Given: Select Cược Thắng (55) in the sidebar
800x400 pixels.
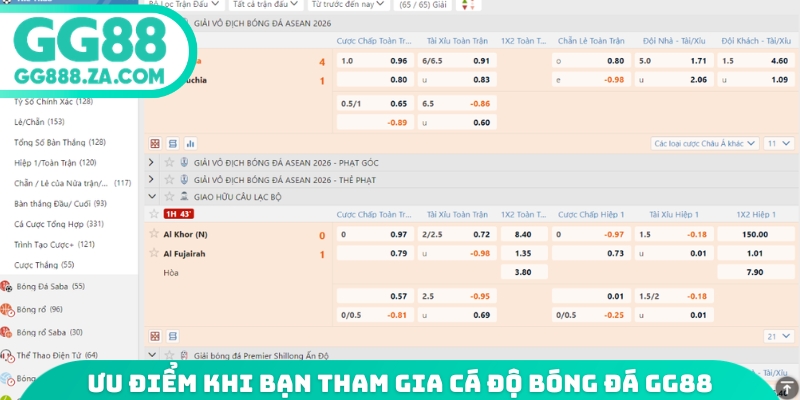Looking at the screenshot, I should [44, 265].
